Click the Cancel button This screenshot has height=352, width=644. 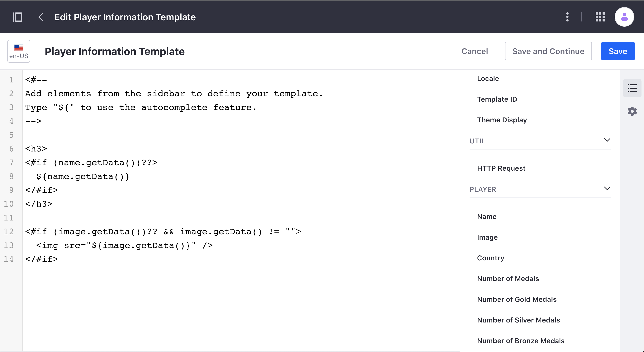click(x=474, y=51)
